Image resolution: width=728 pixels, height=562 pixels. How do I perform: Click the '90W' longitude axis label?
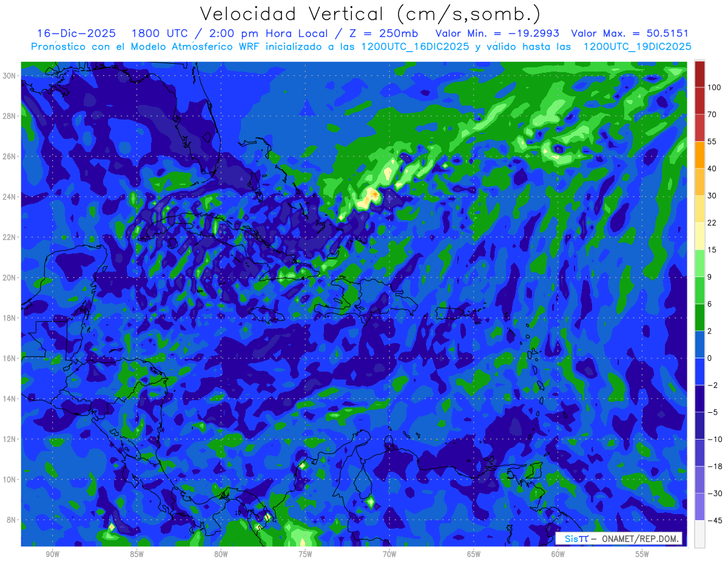coord(53,554)
